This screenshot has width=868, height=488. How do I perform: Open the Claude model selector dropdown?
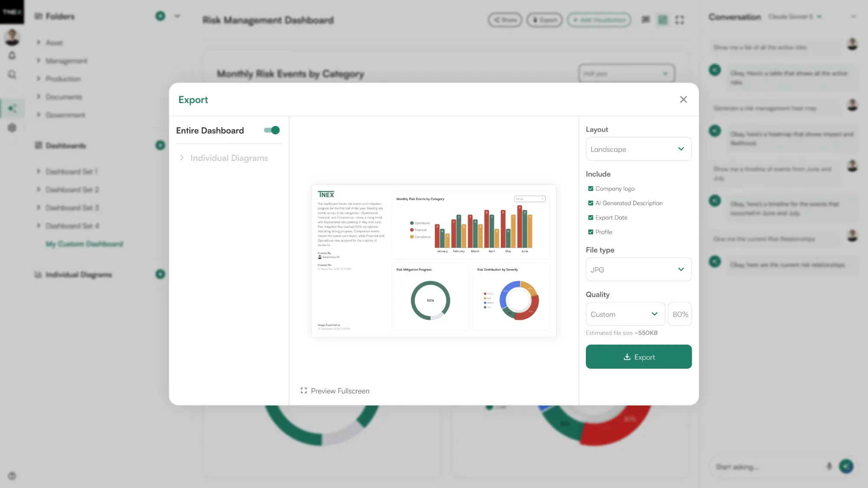[795, 16]
